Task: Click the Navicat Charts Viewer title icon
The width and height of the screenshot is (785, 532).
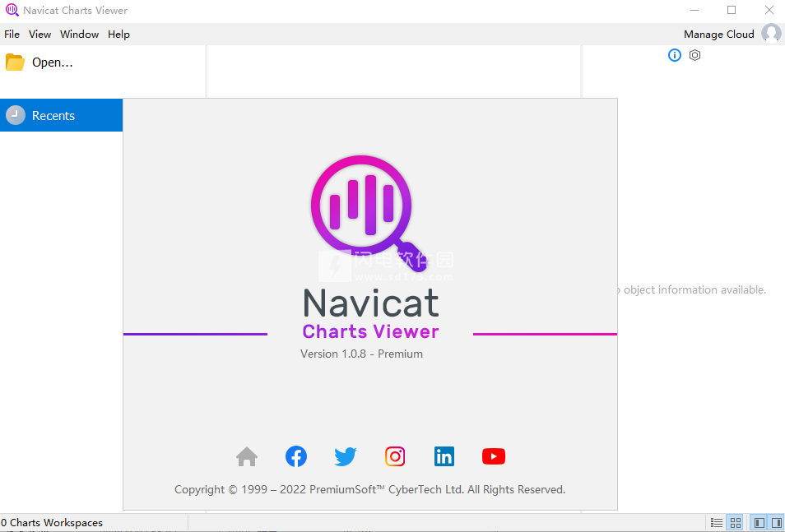Action: coord(12,10)
